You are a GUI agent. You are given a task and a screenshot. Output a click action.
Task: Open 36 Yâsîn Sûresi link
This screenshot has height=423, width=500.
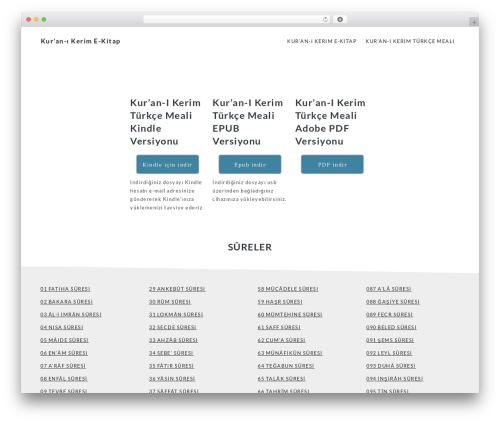[x=172, y=379]
